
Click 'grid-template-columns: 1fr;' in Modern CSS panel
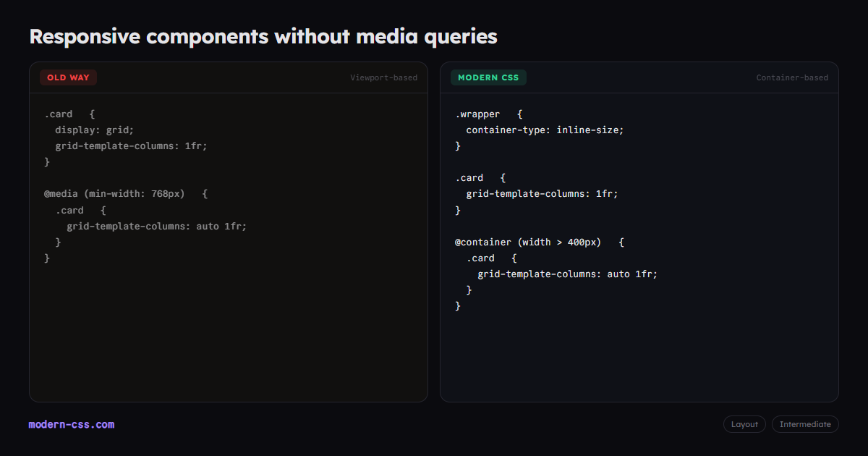[x=542, y=194]
